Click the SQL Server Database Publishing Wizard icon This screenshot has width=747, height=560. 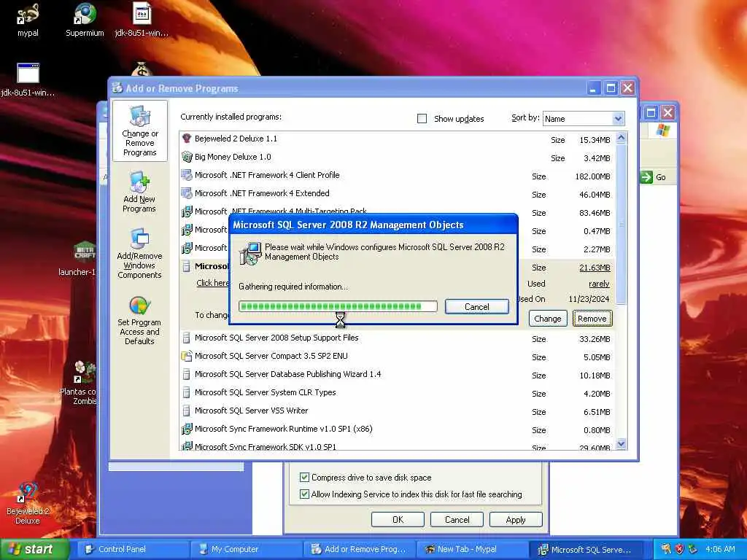186,374
